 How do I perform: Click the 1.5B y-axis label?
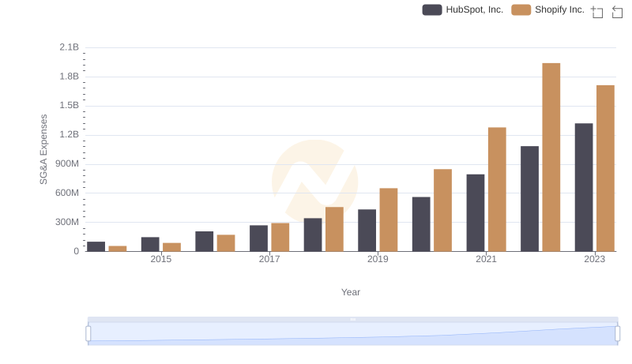point(69,106)
